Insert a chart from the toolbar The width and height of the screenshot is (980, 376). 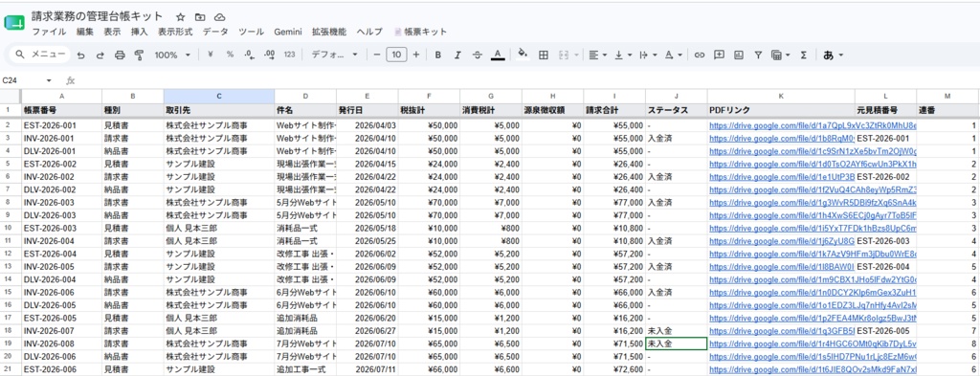(738, 55)
